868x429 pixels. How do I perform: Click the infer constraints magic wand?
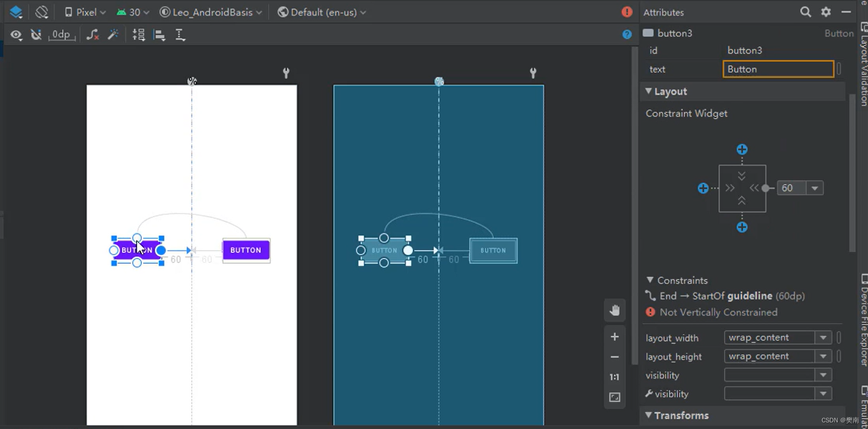(x=113, y=35)
